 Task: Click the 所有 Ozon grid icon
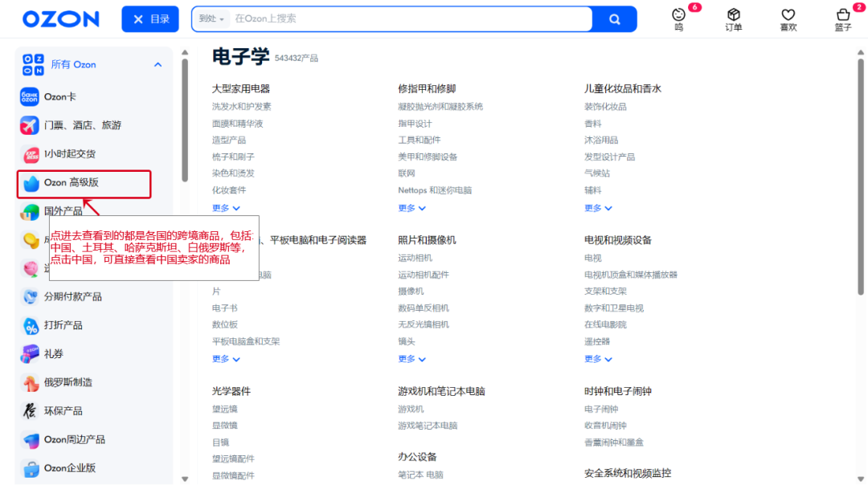[x=33, y=65]
